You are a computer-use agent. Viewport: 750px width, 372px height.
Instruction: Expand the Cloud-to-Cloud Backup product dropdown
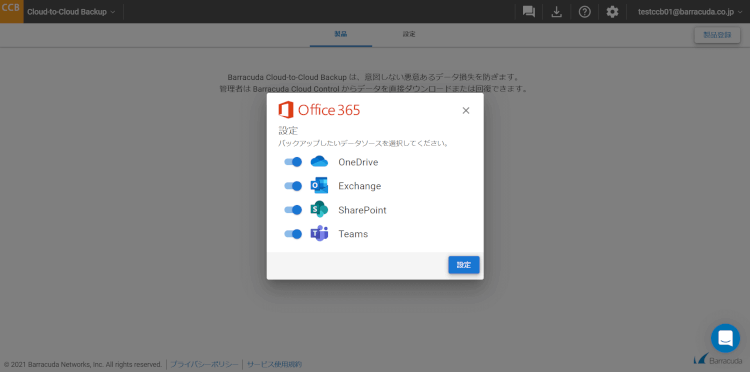click(x=71, y=12)
